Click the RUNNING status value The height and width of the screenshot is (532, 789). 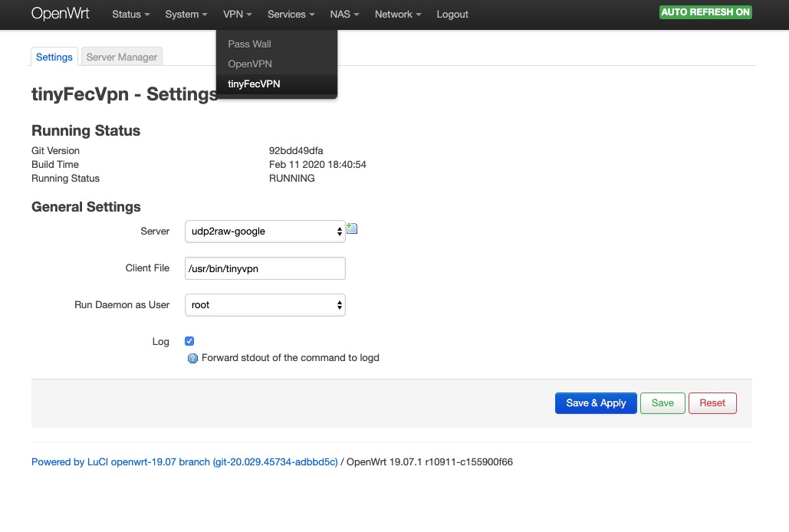click(292, 178)
